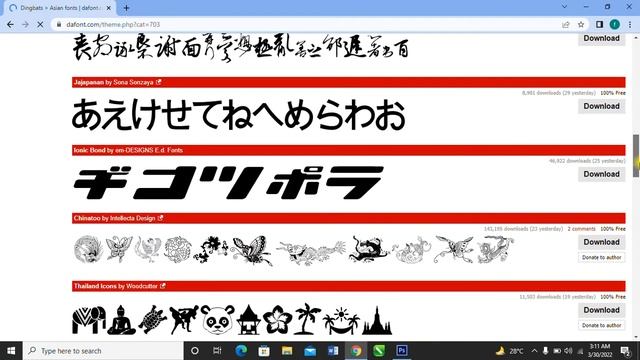Open the Thailand Icons font page
This screenshot has width=640, height=360.
click(x=95, y=286)
